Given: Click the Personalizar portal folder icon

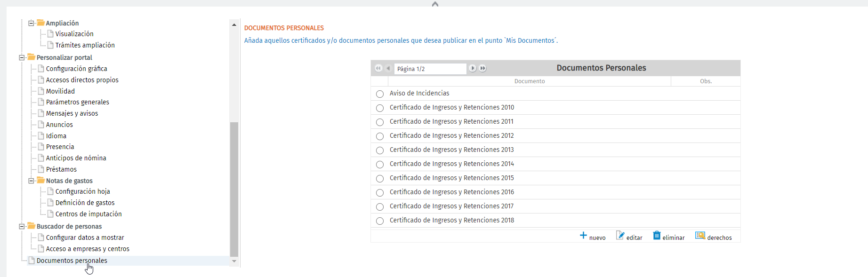Looking at the screenshot, I should click(32, 57).
